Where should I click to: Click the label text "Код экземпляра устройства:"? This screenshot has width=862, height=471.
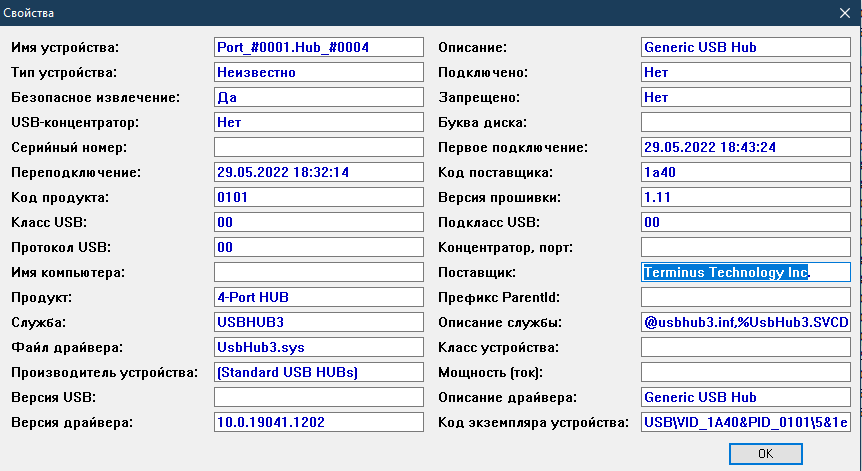533,423
